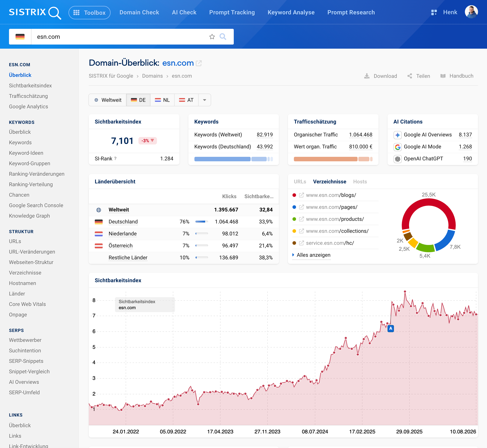This screenshot has height=448, width=487.
Task: Click the Deutschland share bar in Länderübersicht
Action: click(202, 222)
